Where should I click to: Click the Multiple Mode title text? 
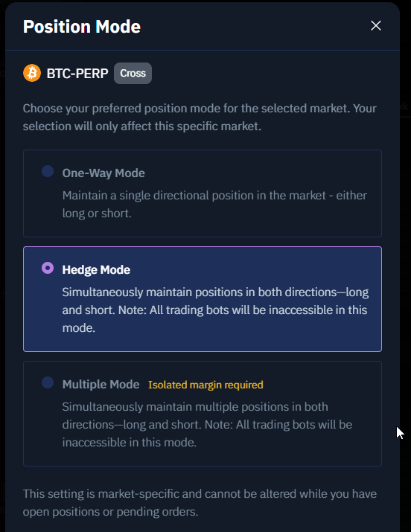point(101,385)
